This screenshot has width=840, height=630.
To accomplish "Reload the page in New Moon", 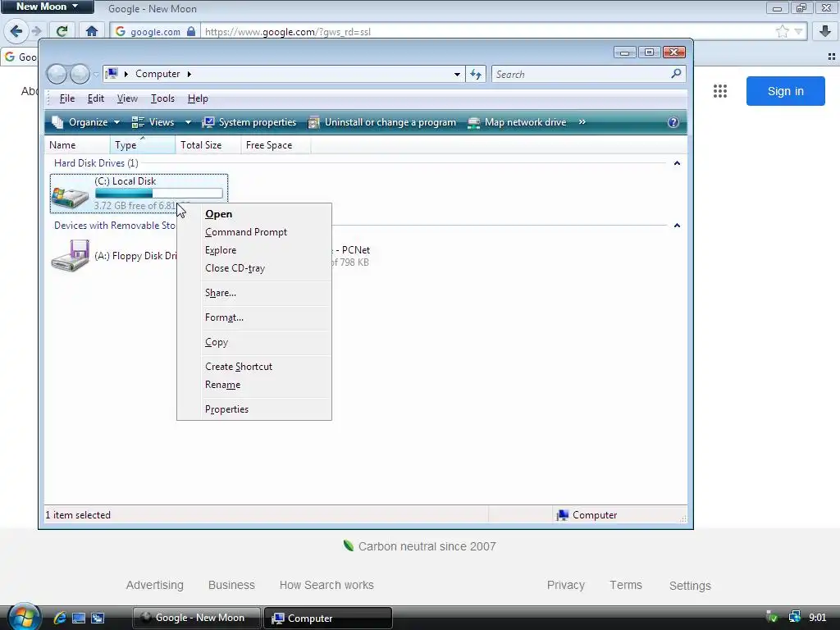I will coord(62,31).
